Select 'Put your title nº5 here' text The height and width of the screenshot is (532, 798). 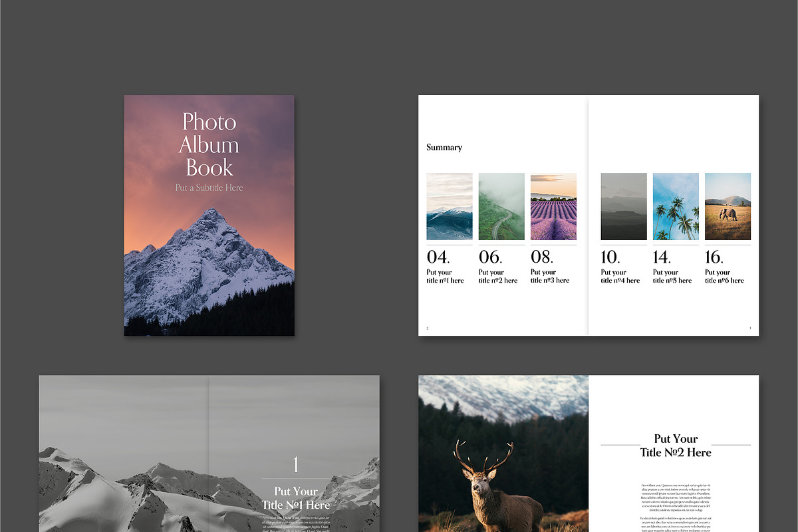tap(672, 277)
